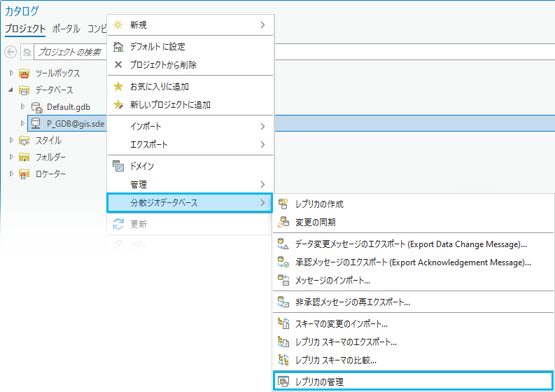The width and height of the screenshot is (555, 392).
Task: Select レプリカの作成 submenu entry
Action: [x=414, y=204]
